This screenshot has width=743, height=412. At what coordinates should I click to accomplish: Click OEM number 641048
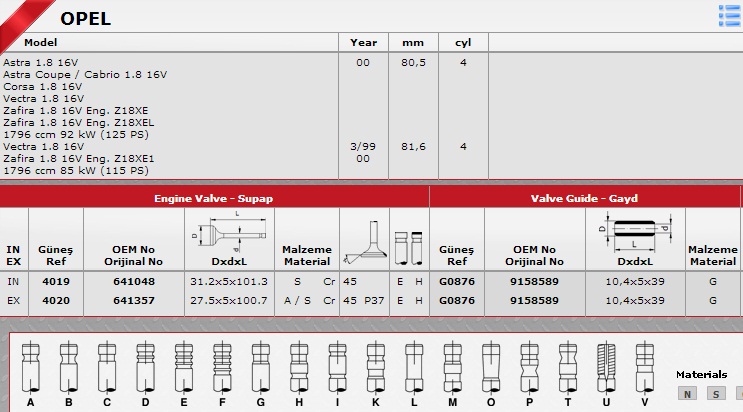pos(133,282)
